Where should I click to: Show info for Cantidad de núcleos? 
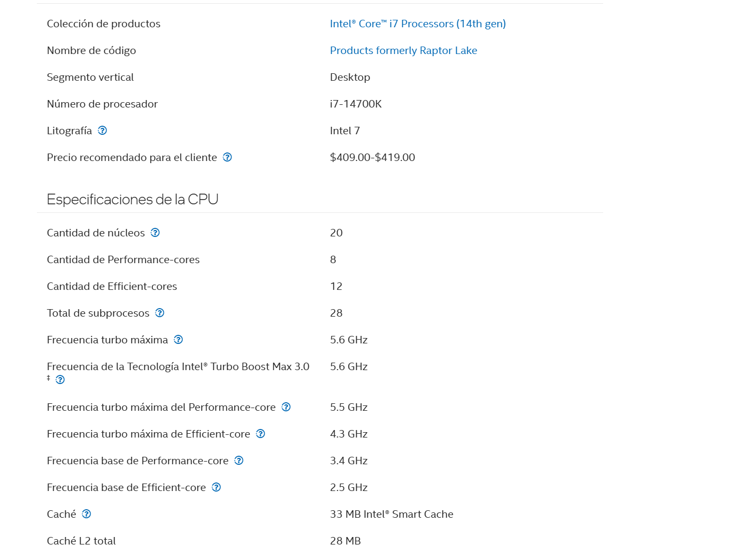coord(155,233)
